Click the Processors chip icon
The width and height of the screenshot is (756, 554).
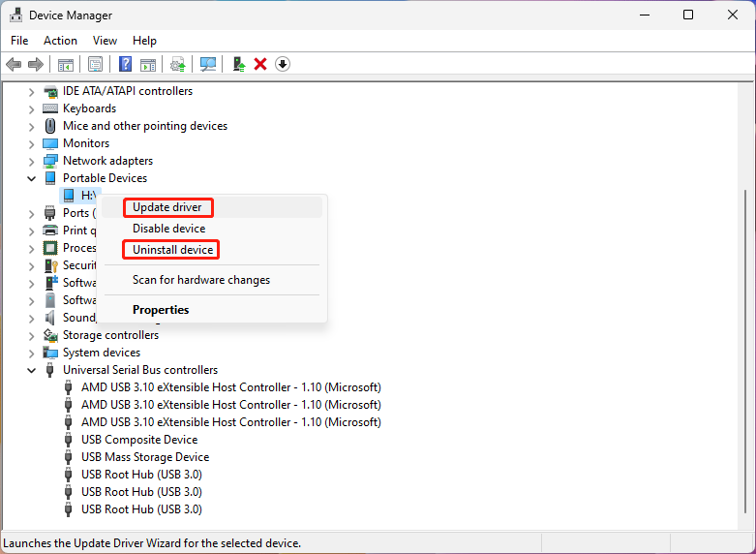50,248
